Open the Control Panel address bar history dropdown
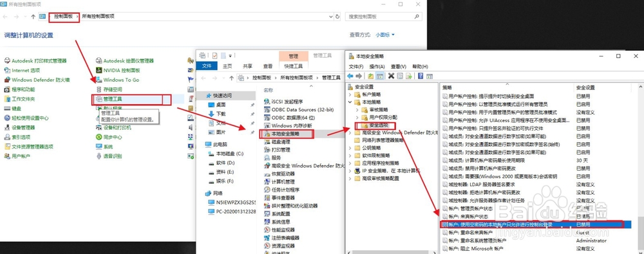Screen dimensions: 644x254 pyautogui.click(x=331, y=17)
